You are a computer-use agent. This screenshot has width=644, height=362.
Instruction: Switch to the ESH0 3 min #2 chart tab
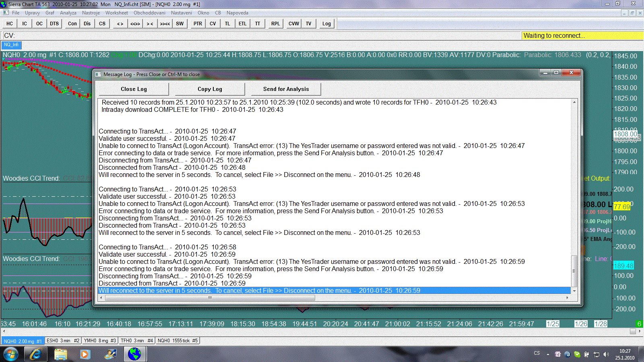point(63,341)
